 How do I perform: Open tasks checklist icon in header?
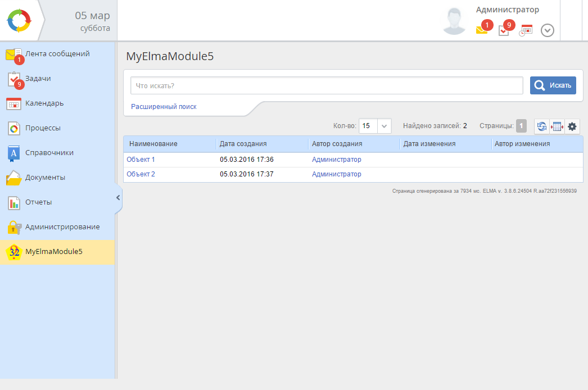(x=504, y=30)
